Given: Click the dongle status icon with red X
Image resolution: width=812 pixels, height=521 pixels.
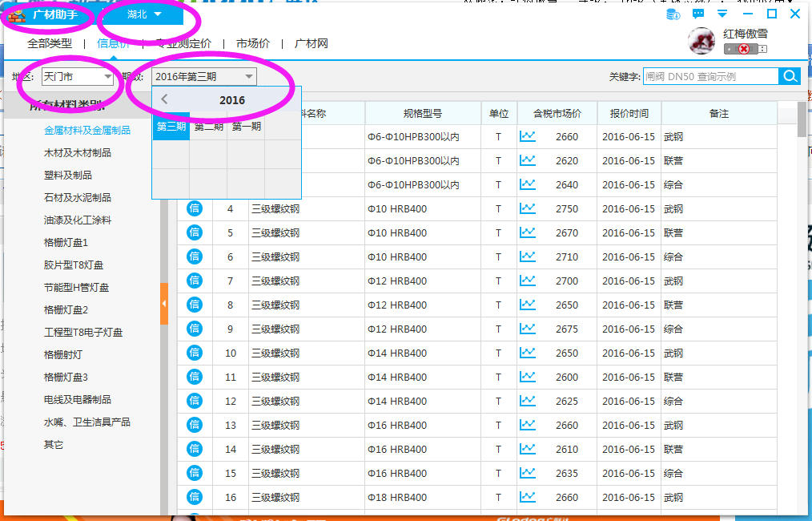Looking at the screenshot, I should (x=746, y=49).
